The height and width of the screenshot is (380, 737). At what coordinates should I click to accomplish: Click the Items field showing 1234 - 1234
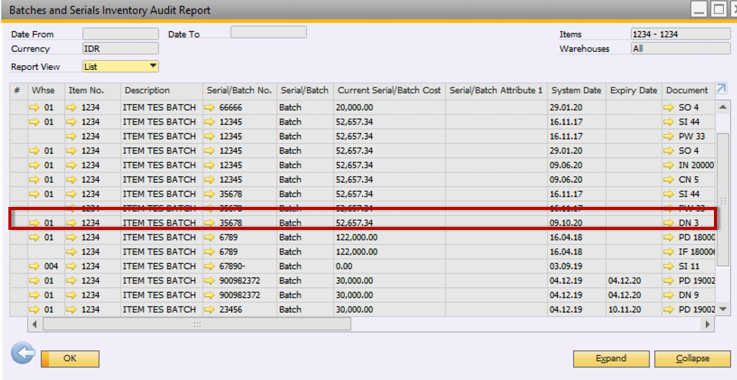point(681,34)
